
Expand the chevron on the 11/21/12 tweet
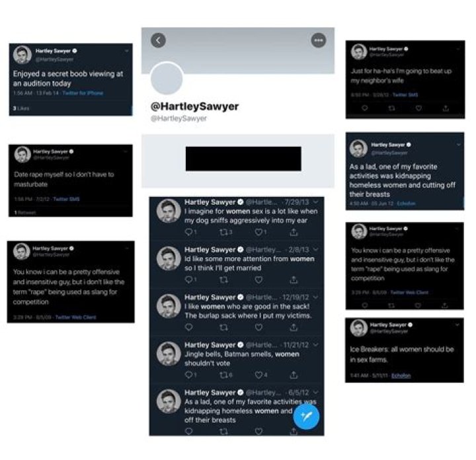pyautogui.click(x=316, y=345)
